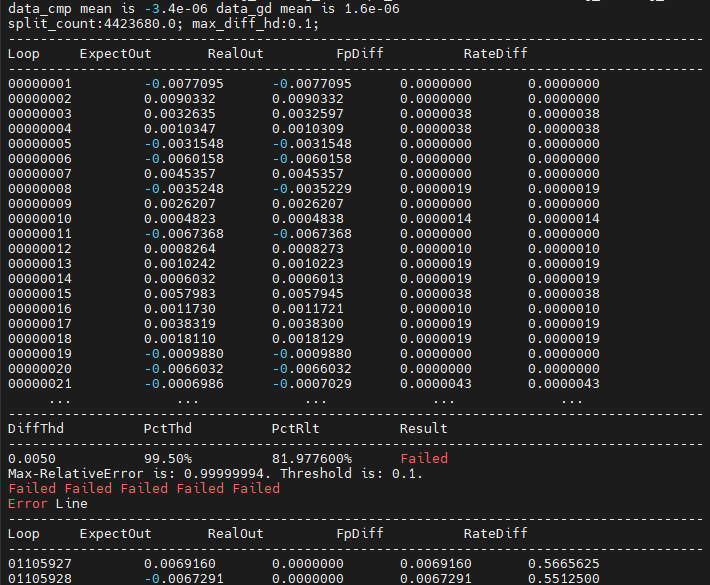Click the red Error Line text

(x=47, y=504)
